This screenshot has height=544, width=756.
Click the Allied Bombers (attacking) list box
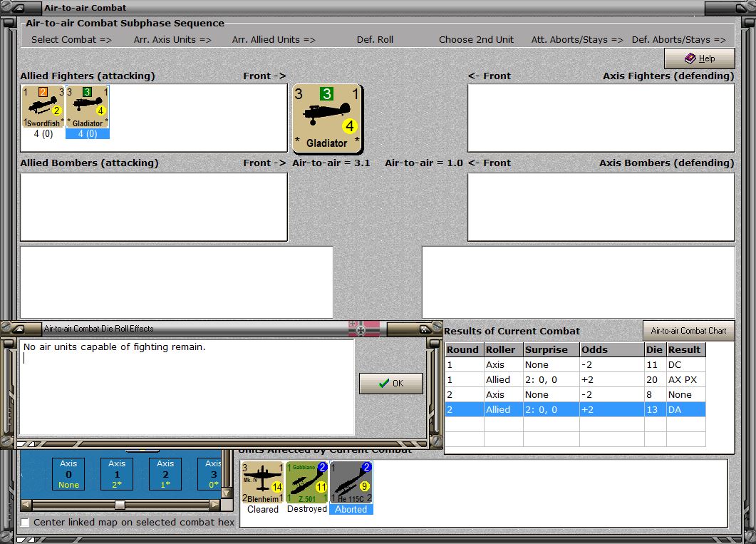tap(154, 207)
